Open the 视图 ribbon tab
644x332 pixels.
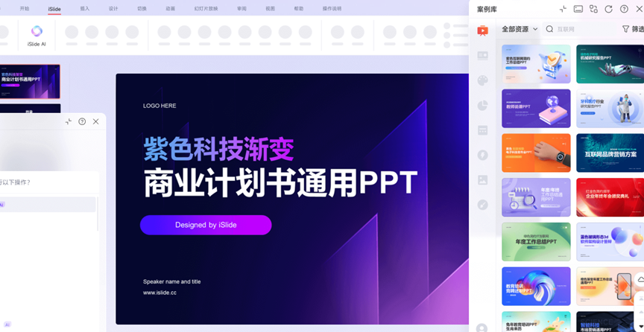[271, 9]
